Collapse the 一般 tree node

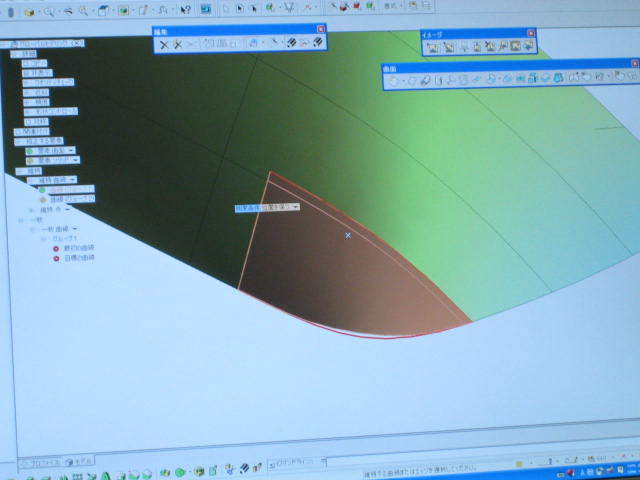coord(21,220)
